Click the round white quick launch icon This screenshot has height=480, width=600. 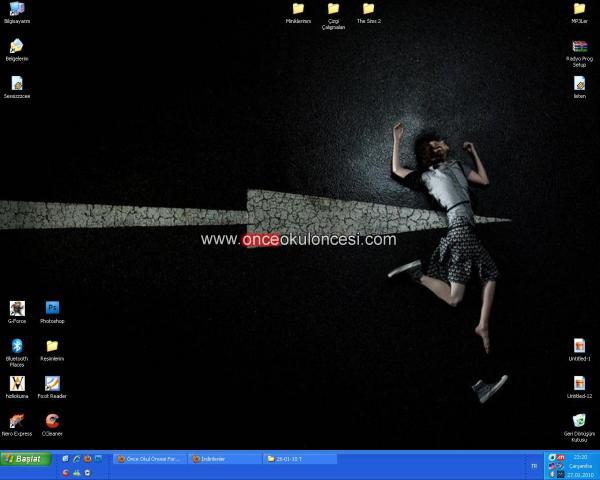point(87,473)
